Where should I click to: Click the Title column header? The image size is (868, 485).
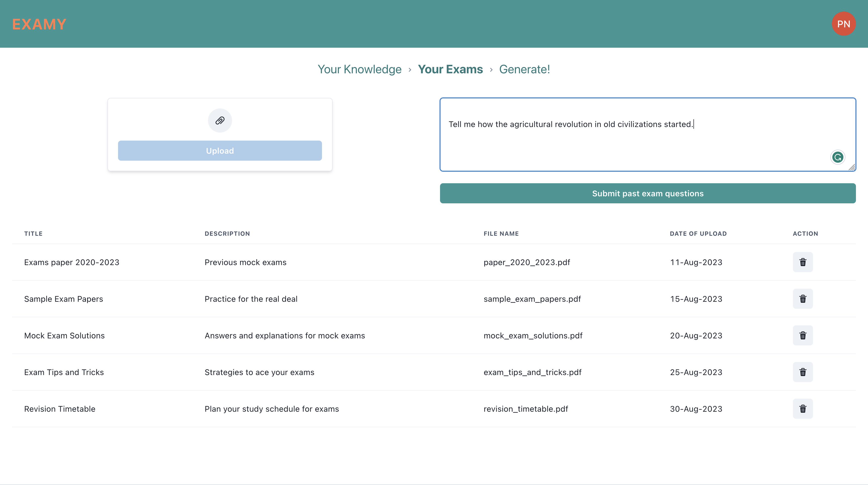[x=33, y=234]
